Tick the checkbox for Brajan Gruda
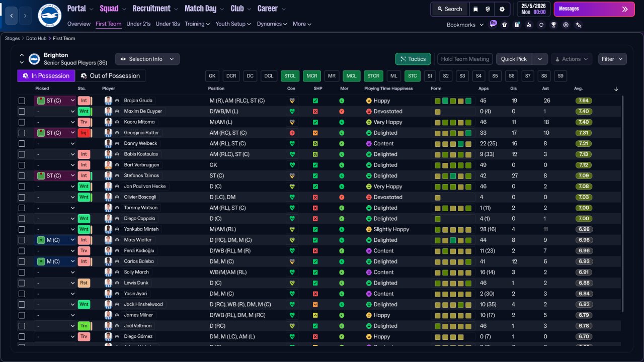644x362 pixels. tap(22, 101)
